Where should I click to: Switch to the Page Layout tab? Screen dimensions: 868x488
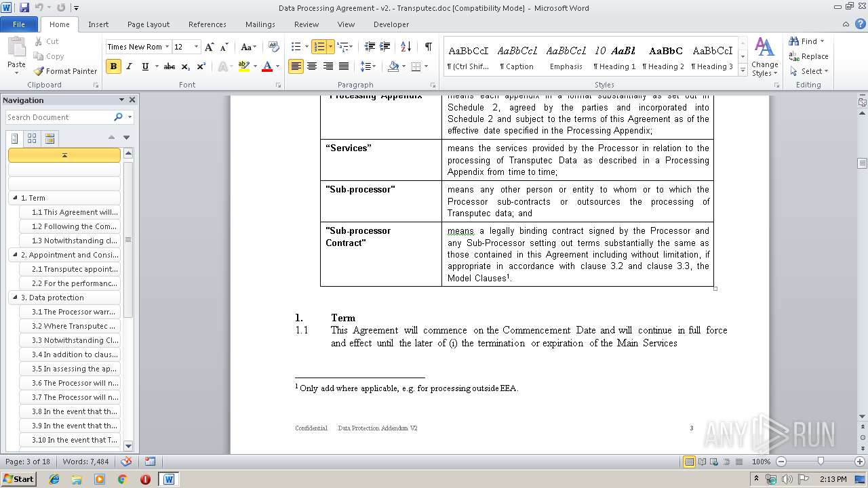click(149, 24)
